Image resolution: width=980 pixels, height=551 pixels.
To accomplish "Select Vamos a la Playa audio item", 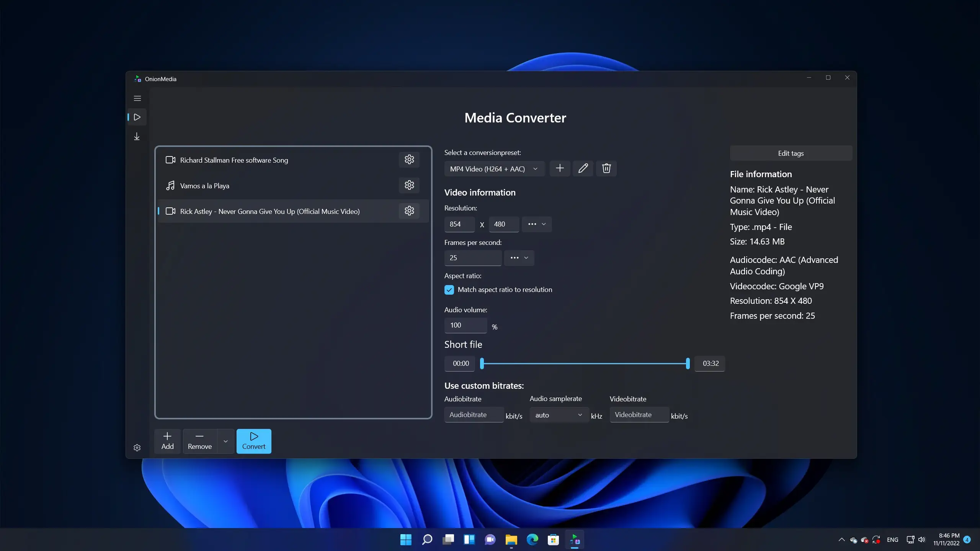I will (293, 186).
